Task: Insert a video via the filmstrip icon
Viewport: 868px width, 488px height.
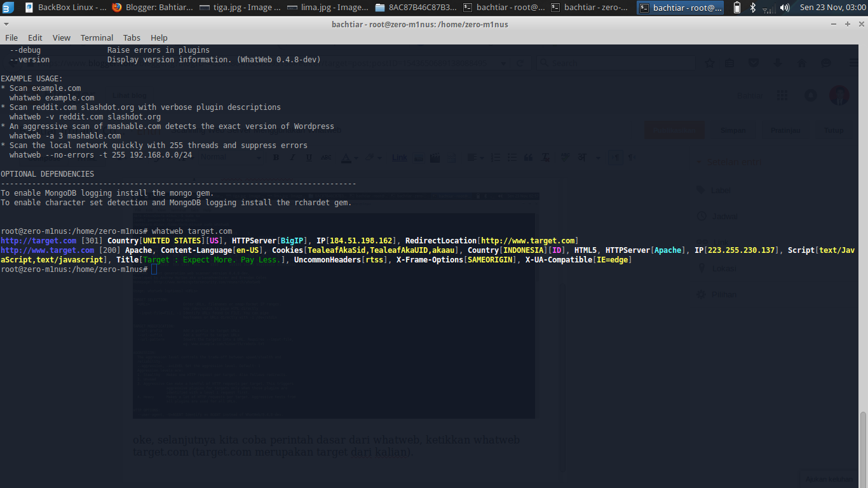Action: 435,158
